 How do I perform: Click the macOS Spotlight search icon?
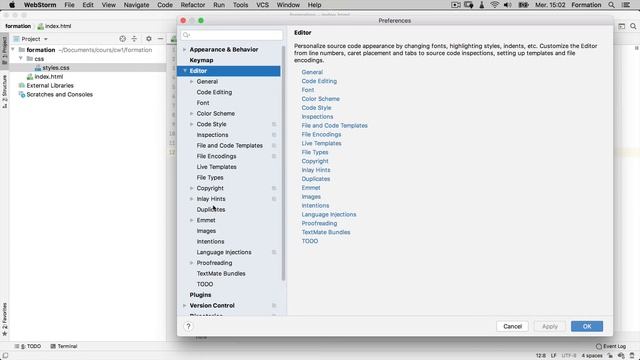click(x=611, y=5)
